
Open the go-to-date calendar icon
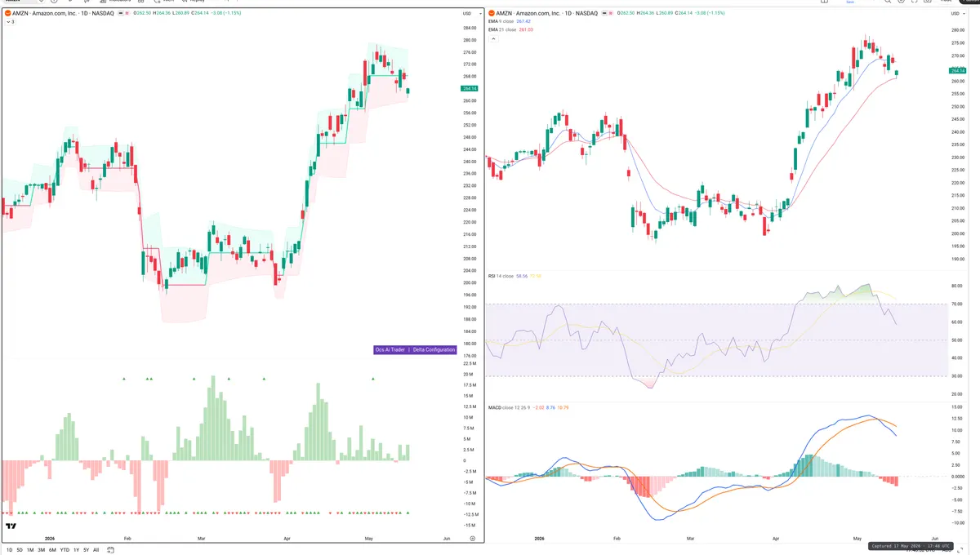(109, 550)
